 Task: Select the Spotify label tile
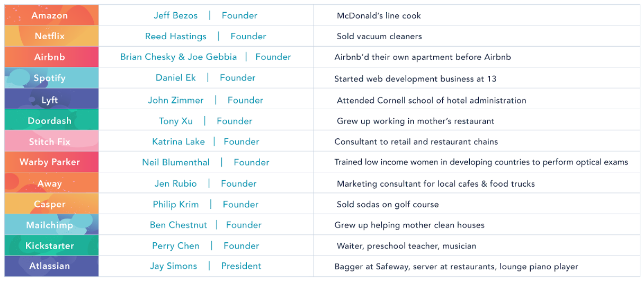(x=50, y=78)
